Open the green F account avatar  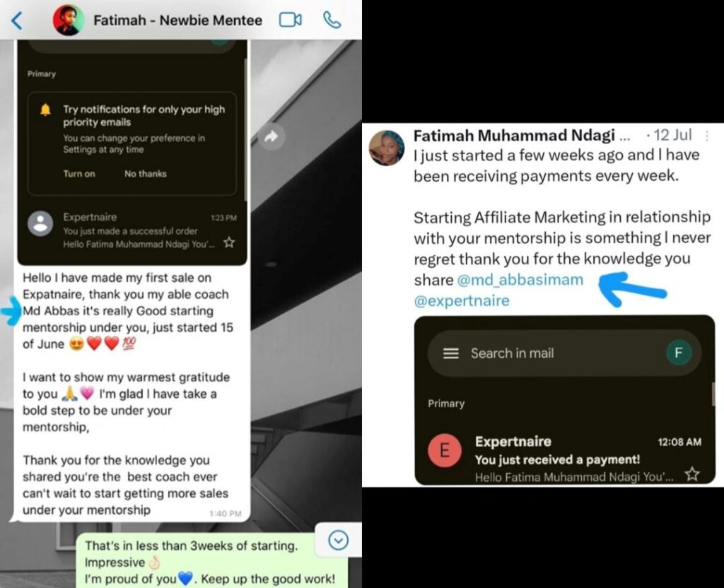tap(679, 353)
